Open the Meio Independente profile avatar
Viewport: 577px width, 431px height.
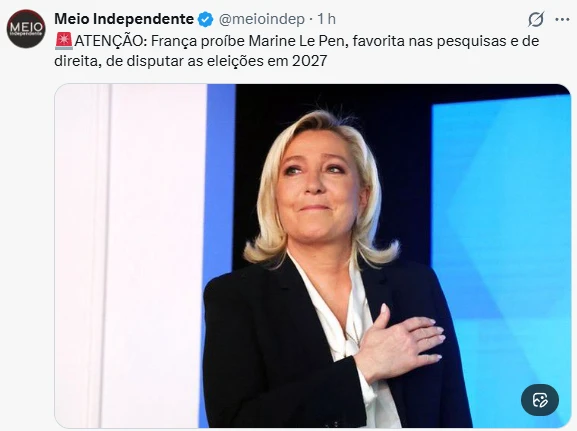coord(26,29)
